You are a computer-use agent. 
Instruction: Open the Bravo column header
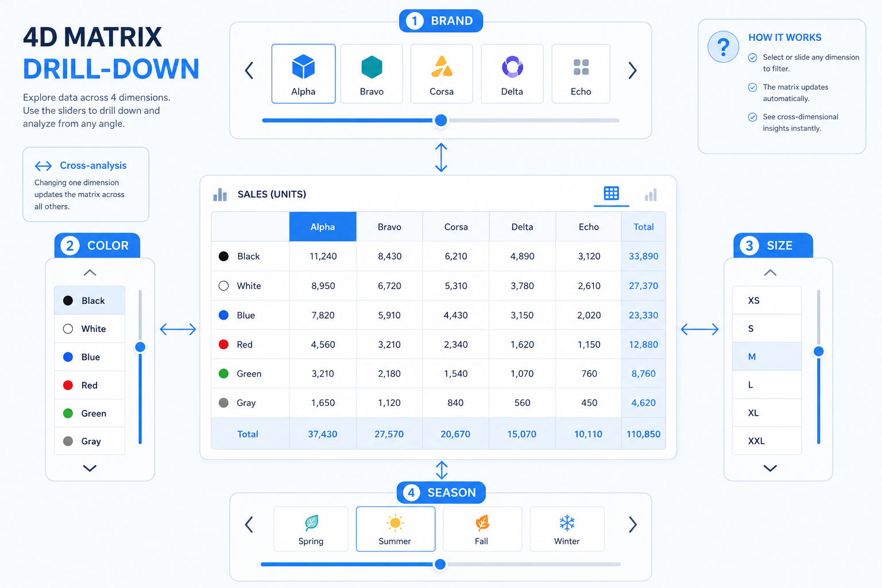389,227
